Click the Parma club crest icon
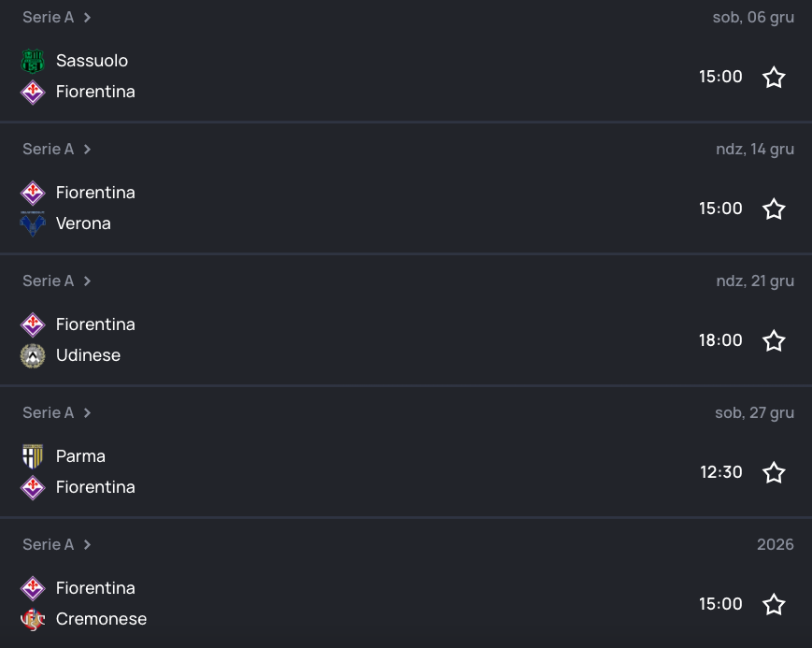 click(33, 456)
